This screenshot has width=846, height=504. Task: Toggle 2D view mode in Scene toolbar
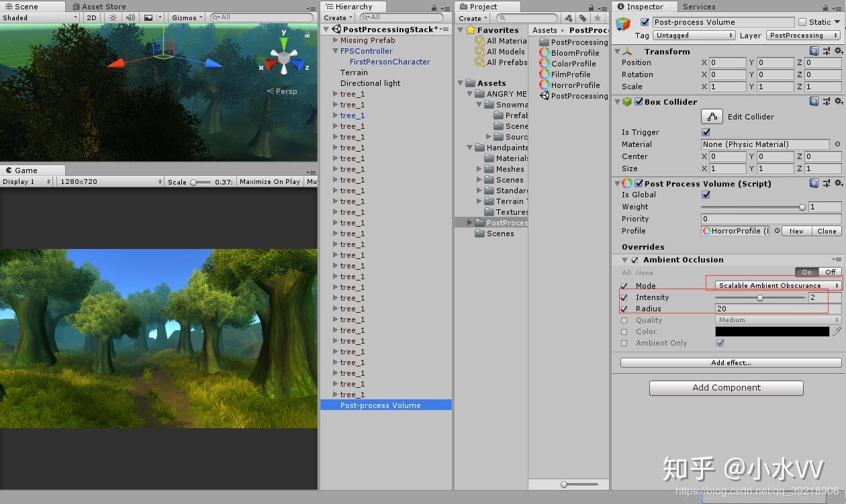[91, 17]
